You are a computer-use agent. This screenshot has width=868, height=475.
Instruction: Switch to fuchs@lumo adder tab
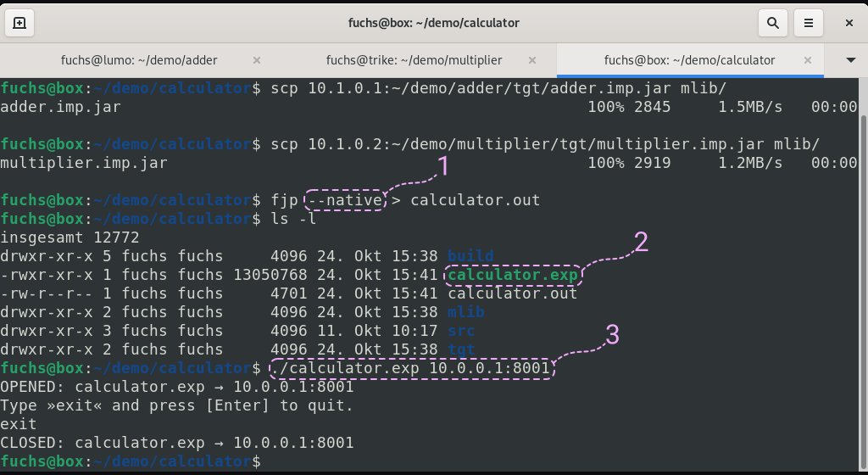tap(139, 59)
